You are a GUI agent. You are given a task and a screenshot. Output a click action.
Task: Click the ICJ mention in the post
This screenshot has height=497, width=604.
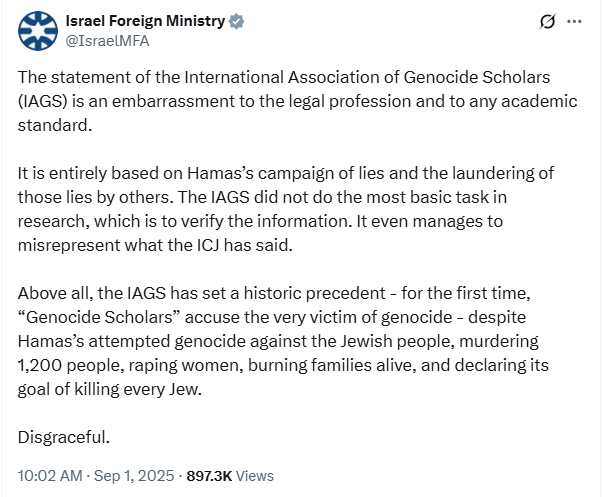208,245
